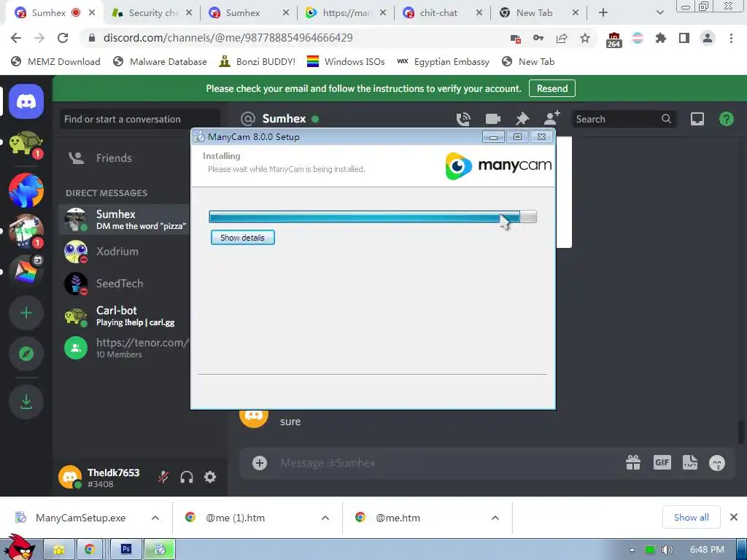Open Bonzi BUDDY! bookmark
747x560 pixels.
[257, 61]
